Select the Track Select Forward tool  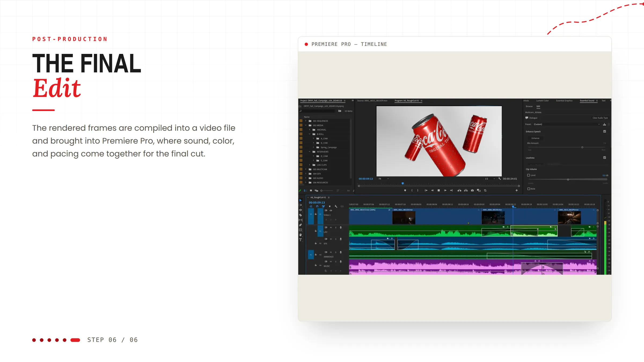301,205
